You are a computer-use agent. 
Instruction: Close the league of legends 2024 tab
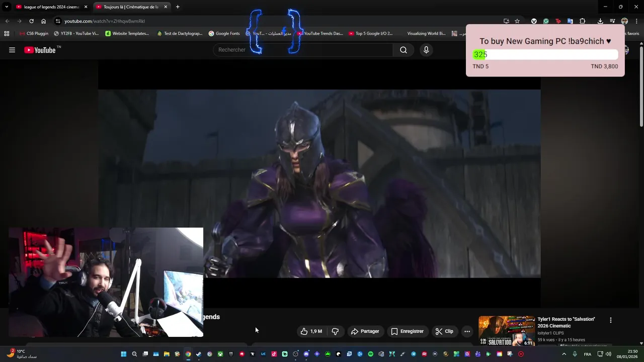(x=86, y=7)
